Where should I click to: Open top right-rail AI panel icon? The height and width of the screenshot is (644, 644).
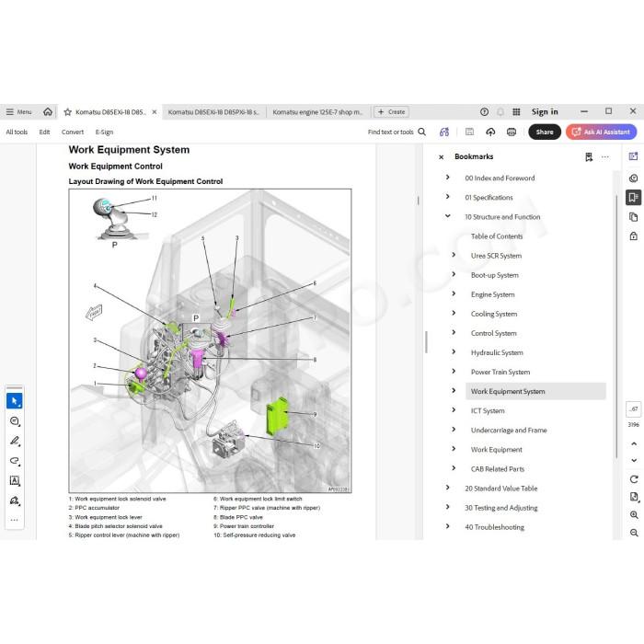point(633,156)
